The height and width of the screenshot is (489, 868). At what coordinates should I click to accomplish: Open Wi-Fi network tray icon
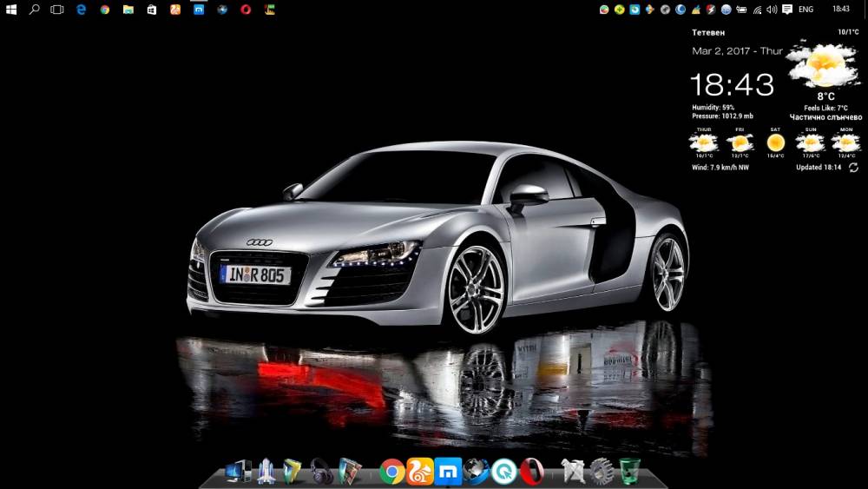757,10
